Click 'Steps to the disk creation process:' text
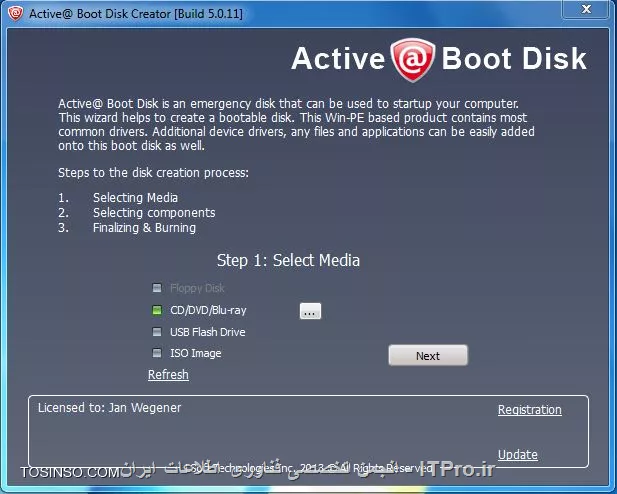 (x=153, y=173)
